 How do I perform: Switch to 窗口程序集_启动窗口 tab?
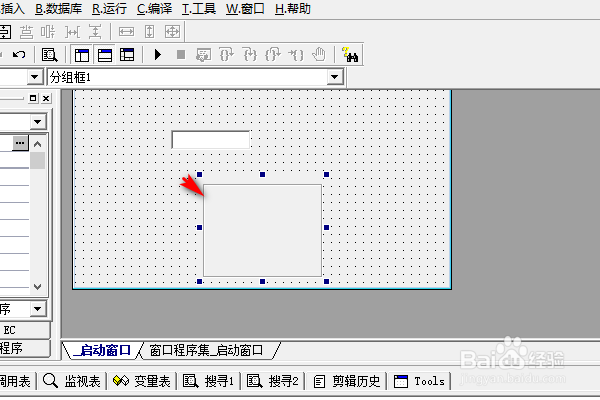206,350
